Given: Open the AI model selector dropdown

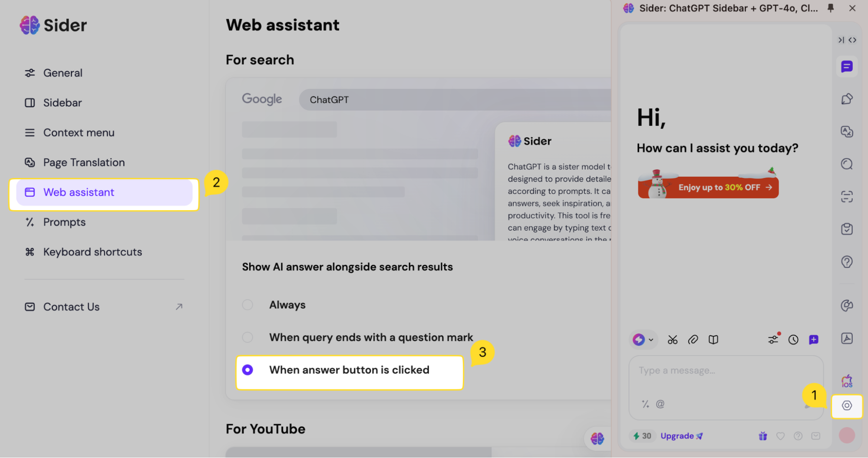Looking at the screenshot, I should [x=643, y=339].
